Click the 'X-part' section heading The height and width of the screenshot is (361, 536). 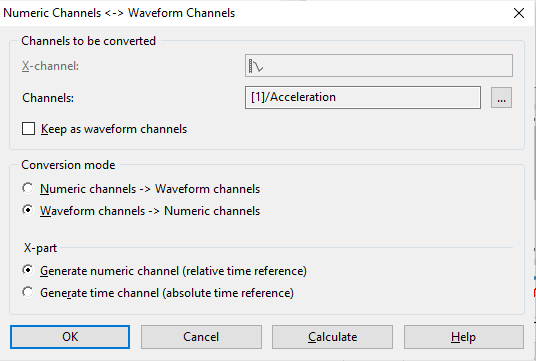click(40, 248)
